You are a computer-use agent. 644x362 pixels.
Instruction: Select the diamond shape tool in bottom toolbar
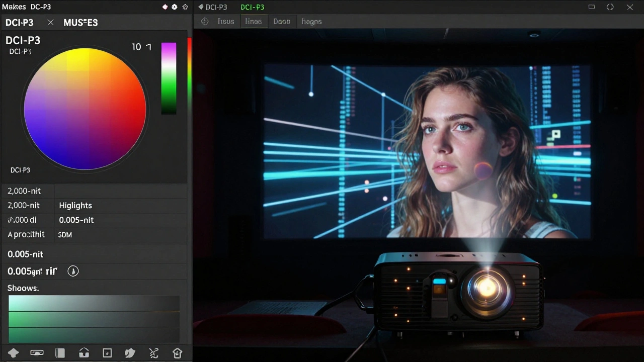pyautogui.click(x=14, y=353)
